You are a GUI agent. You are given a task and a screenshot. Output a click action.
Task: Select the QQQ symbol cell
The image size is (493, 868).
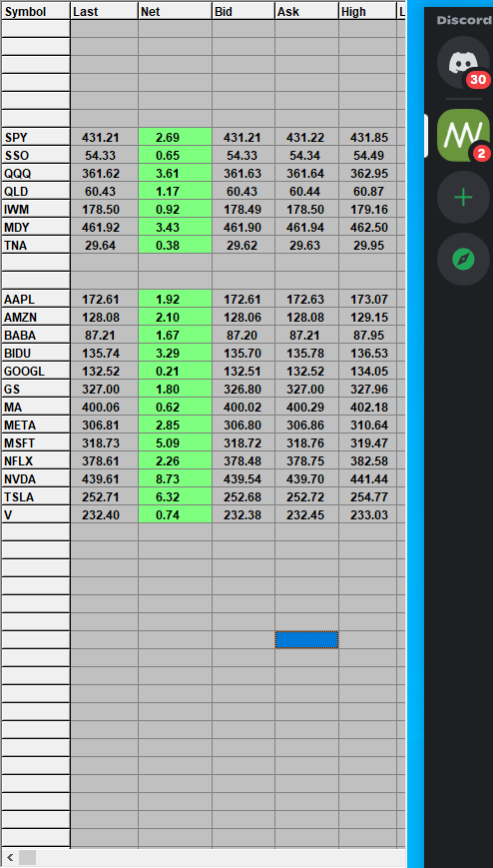(36, 173)
